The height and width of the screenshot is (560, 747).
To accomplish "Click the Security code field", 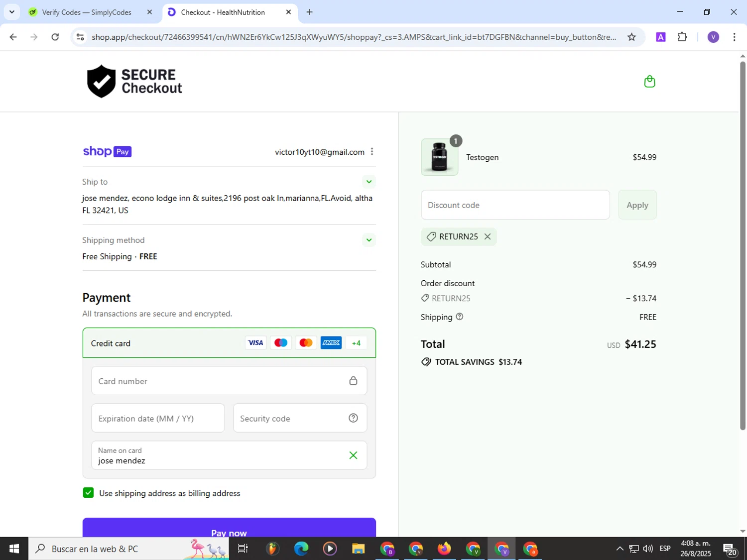I will (x=300, y=418).
